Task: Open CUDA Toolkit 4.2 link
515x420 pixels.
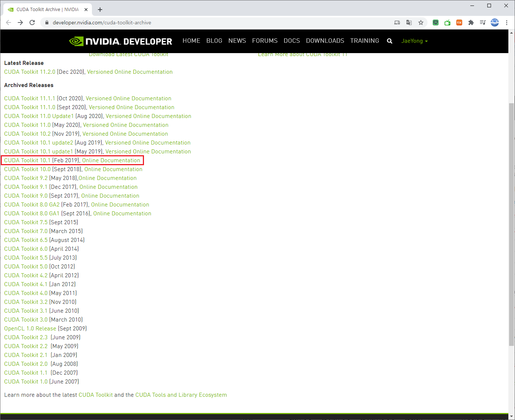Action: pos(26,275)
